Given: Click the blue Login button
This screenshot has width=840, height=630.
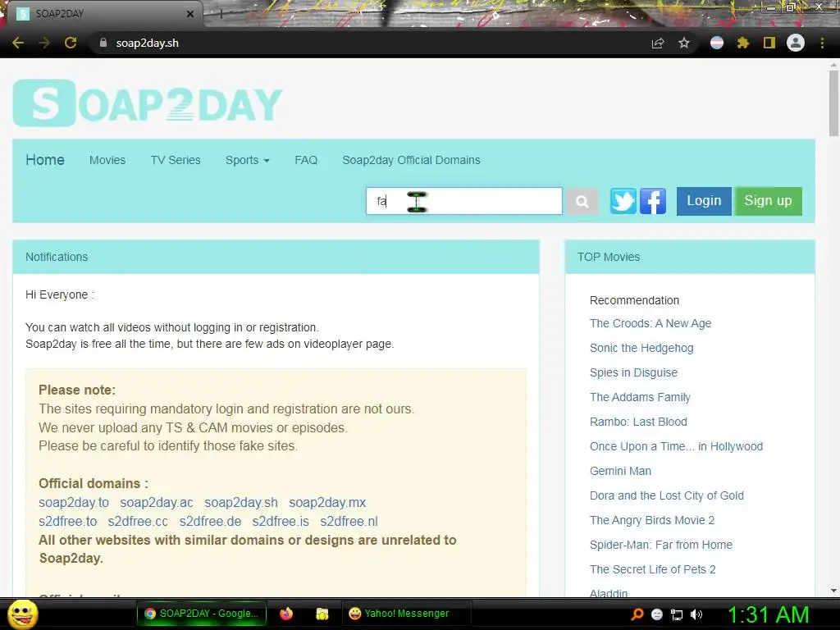Looking at the screenshot, I should pos(704,202).
